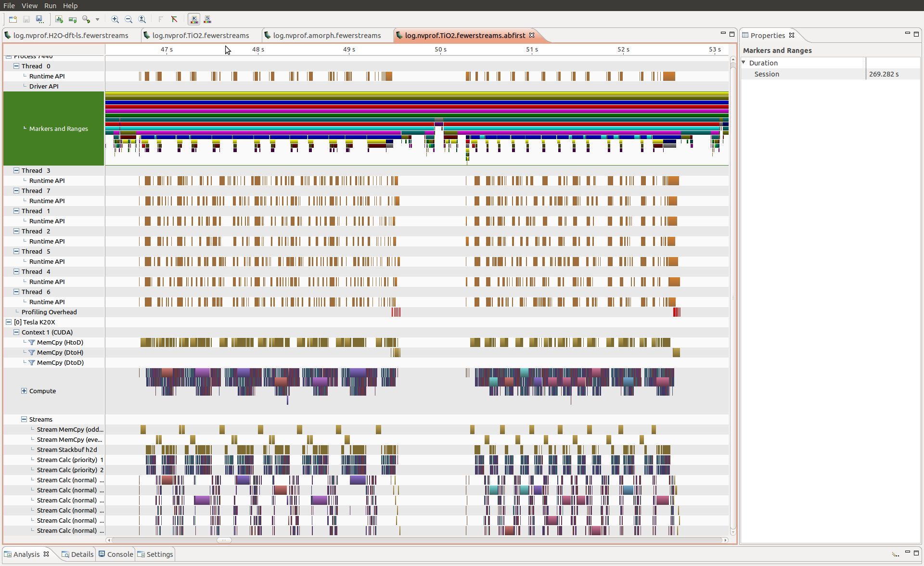Click the Zoom Out magnifier icon
924x566 pixels.
click(x=128, y=19)
